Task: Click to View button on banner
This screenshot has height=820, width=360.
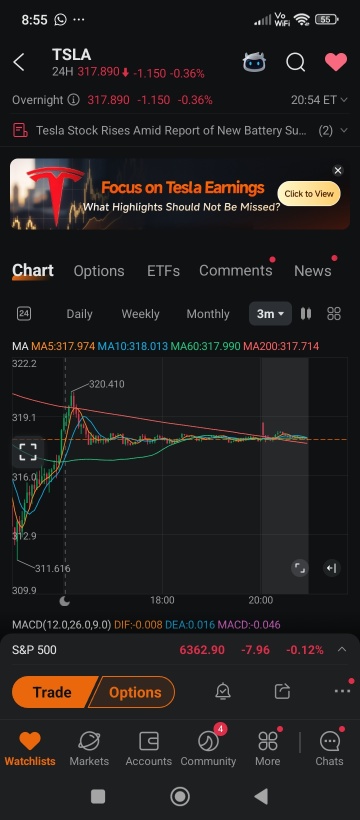Action: pos(309,193)
